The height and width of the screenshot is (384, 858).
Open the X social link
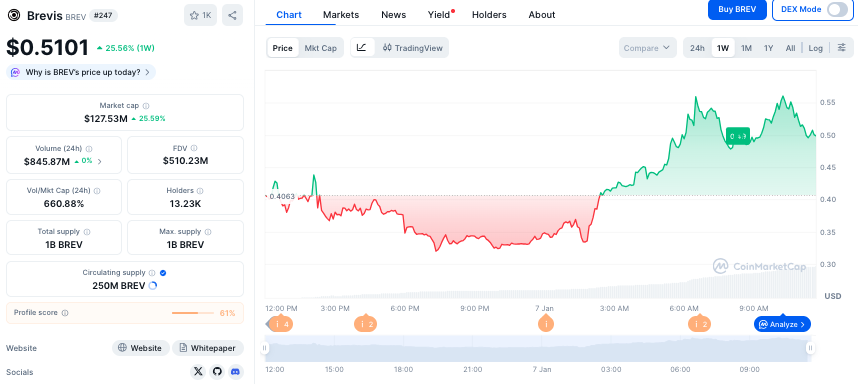coord(198,372)
